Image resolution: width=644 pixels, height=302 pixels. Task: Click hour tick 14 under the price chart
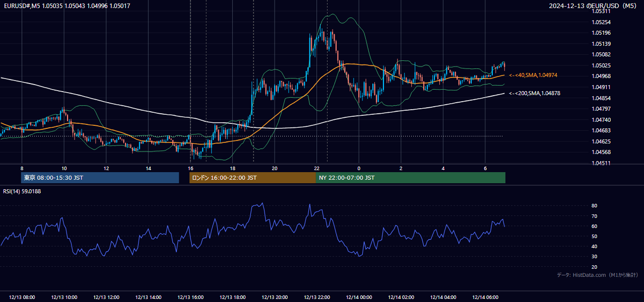pos(148,168)
